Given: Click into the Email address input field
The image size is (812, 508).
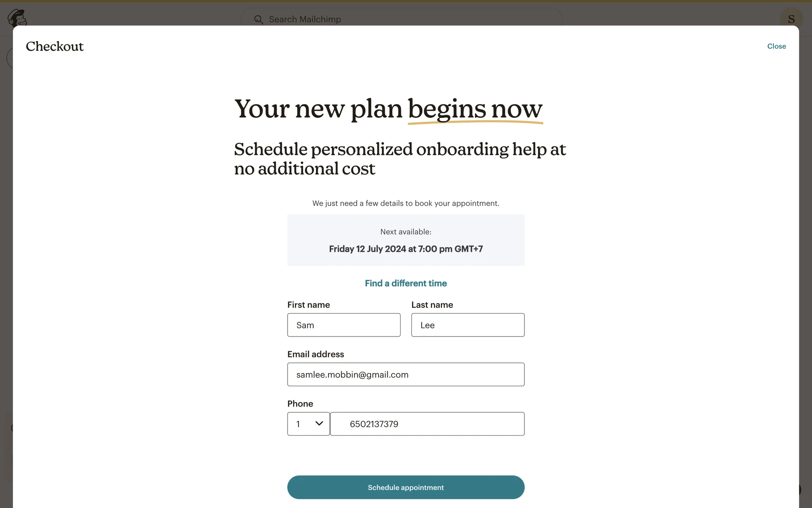Looking at the screenshot, I should 406,375.
